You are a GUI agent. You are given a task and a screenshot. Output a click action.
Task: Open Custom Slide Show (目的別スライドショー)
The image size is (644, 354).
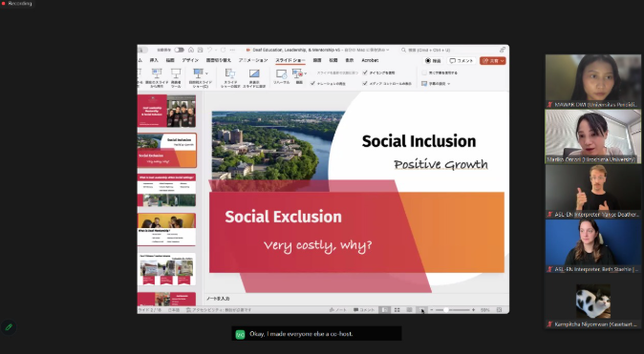coord(200,78)
